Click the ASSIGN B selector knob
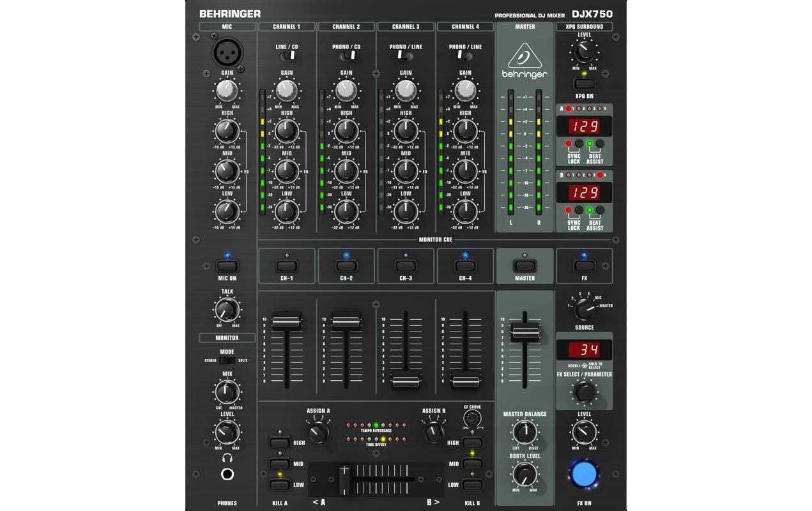The image size is (812, 511). [433, 432]
